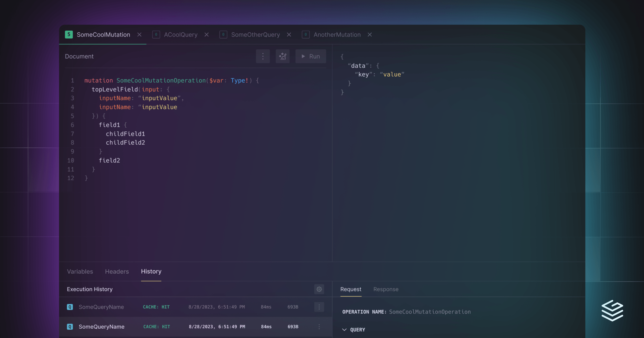Click the mutation keyword on line 1
The width and height of the screenshot is (644, 338).
point(98,80)
